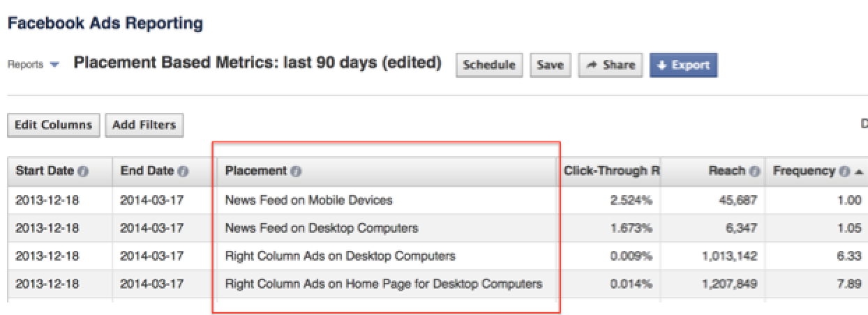Open Edit Columns
This screenshot has width=868, height=315.
(x=54, y=125)
